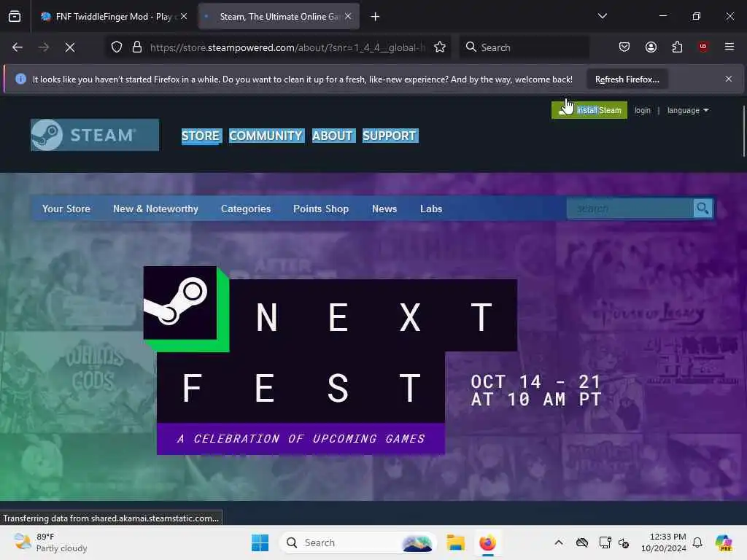The width and height of the screenshot is (747, 560).
Task: Open the ABOUT menu
Action: [333, 136]
